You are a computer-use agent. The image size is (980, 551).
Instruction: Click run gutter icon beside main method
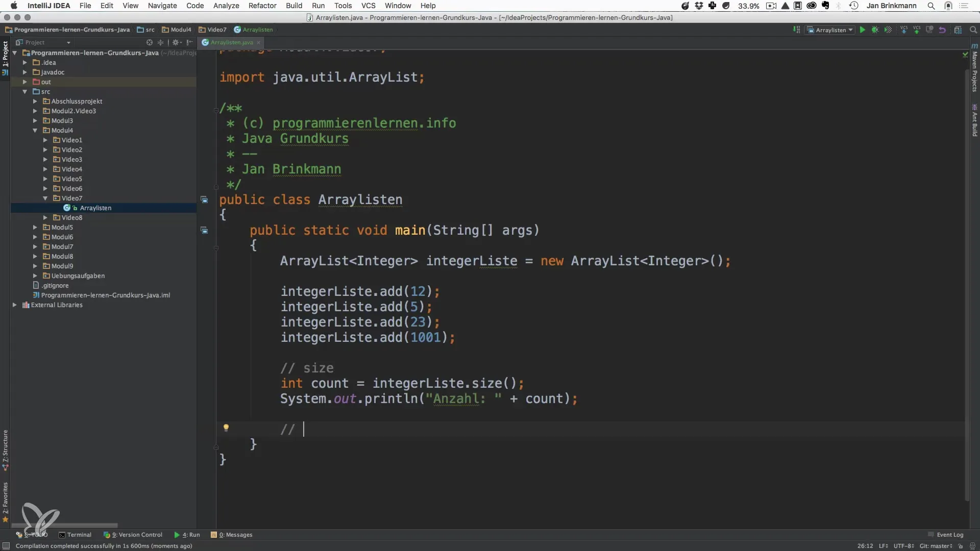pos(204,231)
